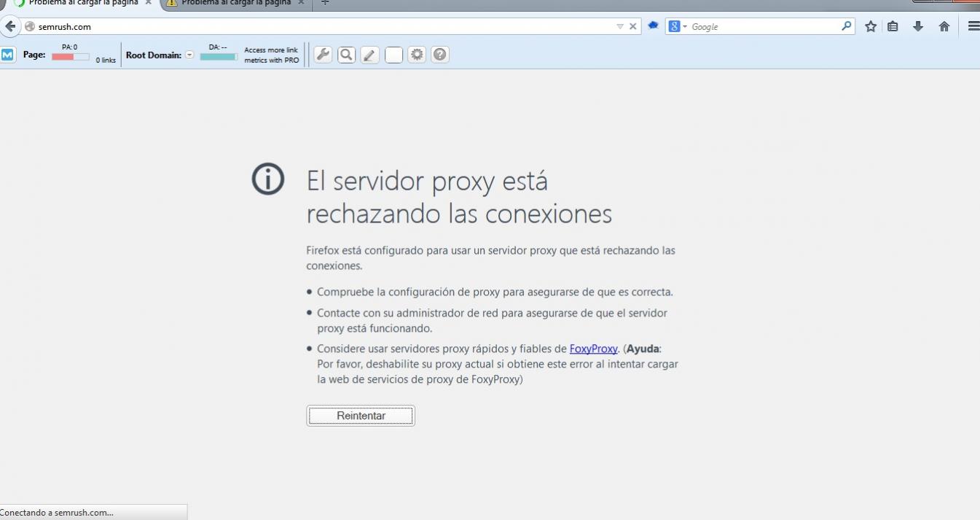Expand the Root Domain dropdown arrow
Viewport: 980px width, 520px height.
pos(189,55)
